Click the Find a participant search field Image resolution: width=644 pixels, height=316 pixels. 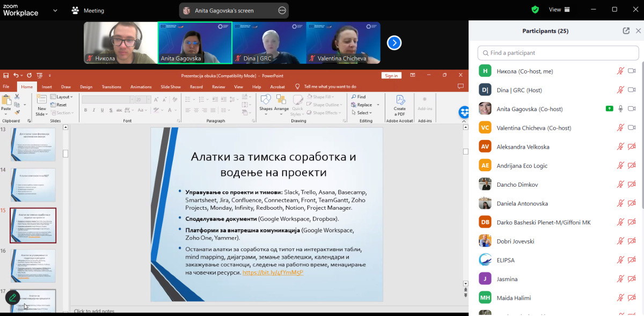click(558, 53)
